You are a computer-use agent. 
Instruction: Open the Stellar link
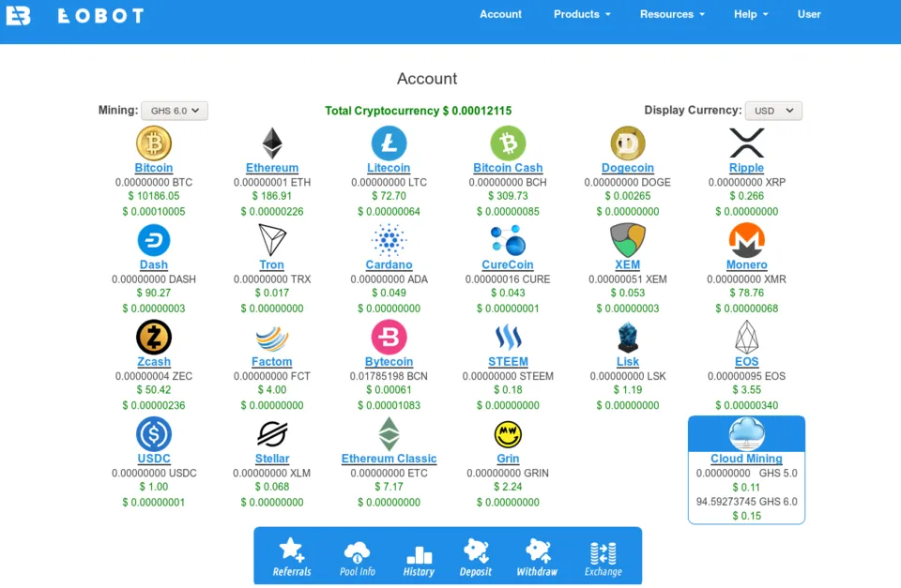click(x=272, y=459)
